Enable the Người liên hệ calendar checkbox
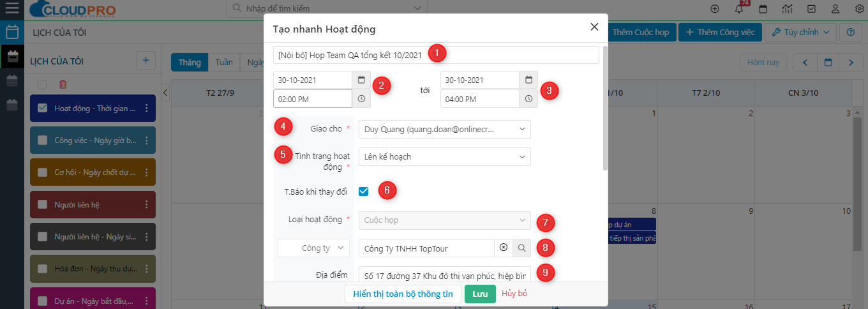 coord(43,205)
